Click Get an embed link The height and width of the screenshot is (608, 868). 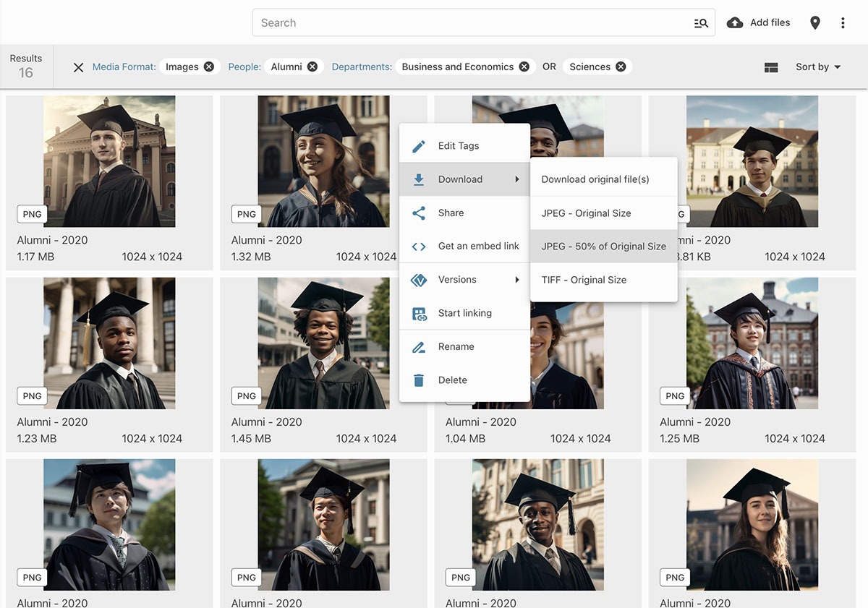point(478,247)
